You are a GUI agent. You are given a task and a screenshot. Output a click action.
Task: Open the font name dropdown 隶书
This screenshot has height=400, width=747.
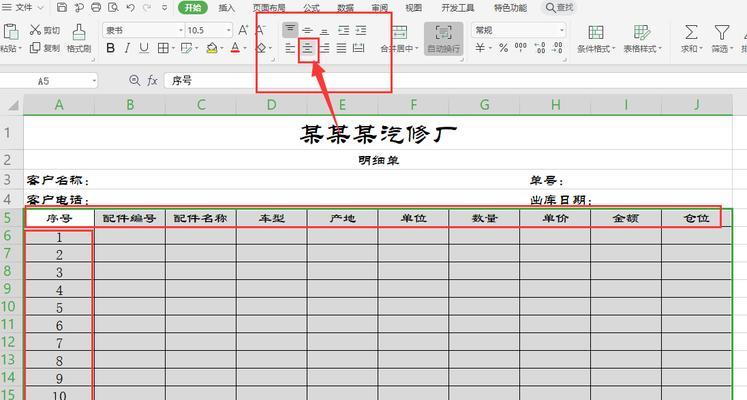point(181,30)
